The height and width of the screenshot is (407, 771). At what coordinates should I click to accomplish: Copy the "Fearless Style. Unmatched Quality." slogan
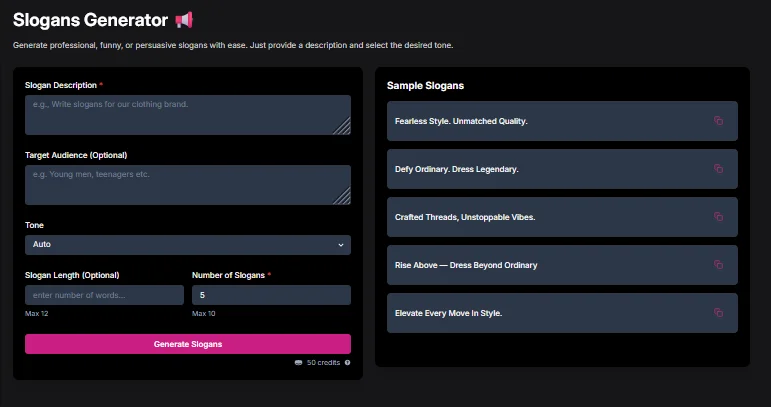coord(718,121)
